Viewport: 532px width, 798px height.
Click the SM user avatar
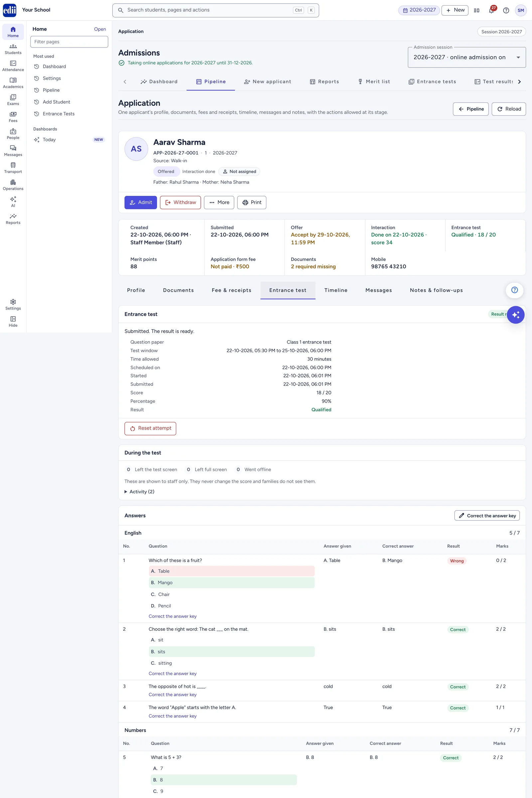click(x=520, y=10)
